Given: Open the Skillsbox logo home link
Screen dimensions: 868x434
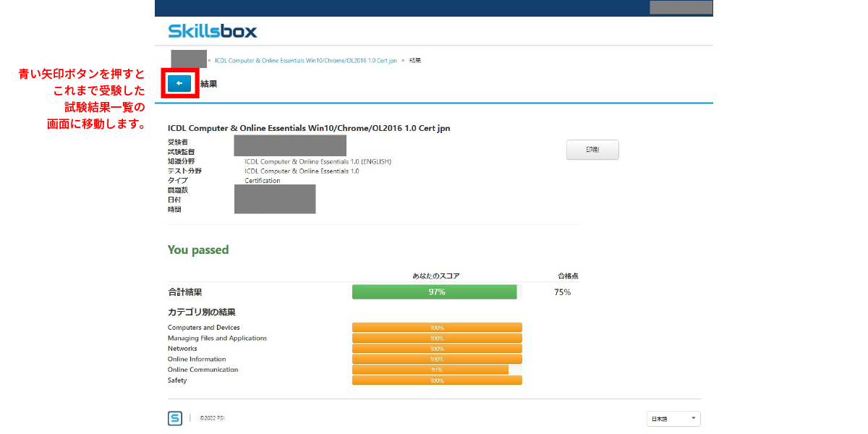Looking at the screenshot, I should 213,31.
